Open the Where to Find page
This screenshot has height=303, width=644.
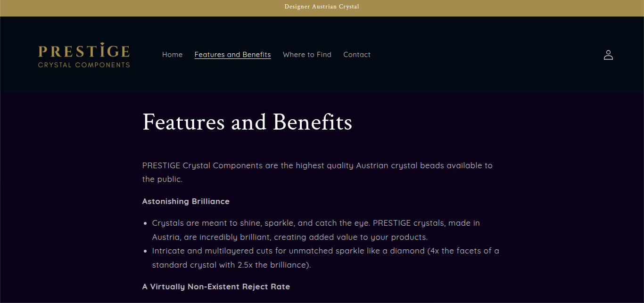(307, 55)
